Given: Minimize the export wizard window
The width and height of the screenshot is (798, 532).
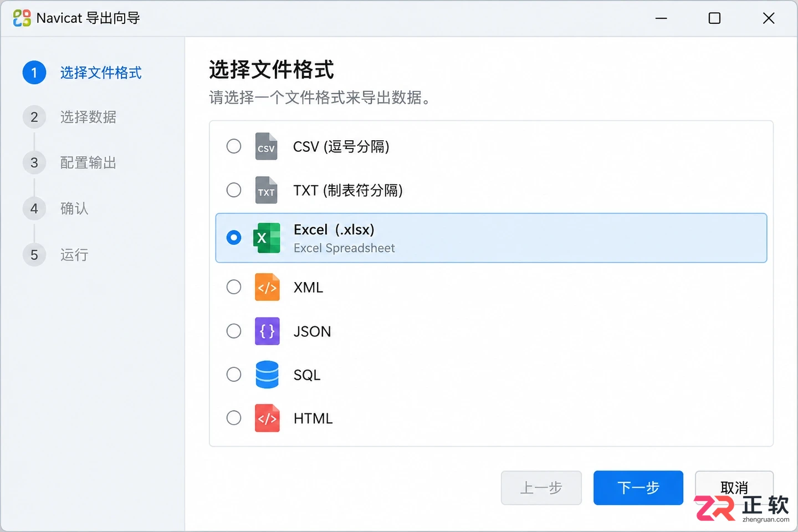Looking at the screenshot, I should [x=661, y=18].
